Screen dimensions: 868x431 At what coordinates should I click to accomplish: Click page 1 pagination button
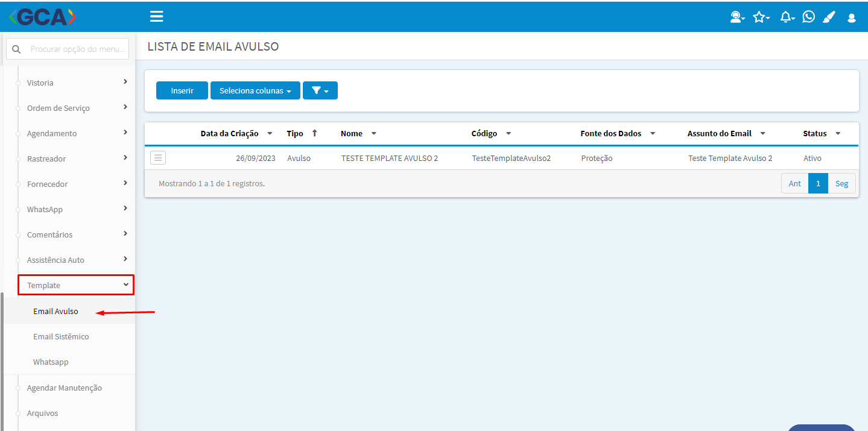coord(818,183)
